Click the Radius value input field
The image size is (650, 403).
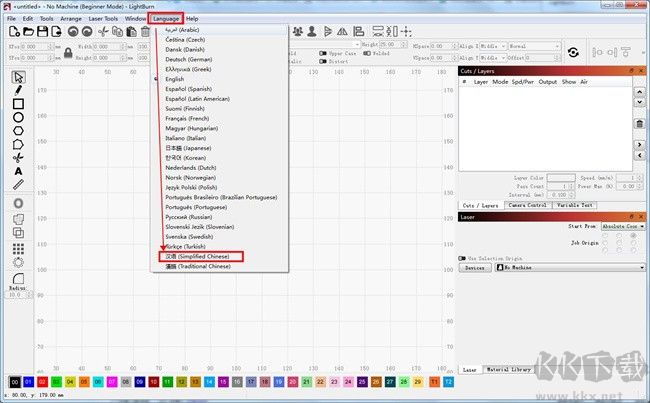click(x=19, y=295)
